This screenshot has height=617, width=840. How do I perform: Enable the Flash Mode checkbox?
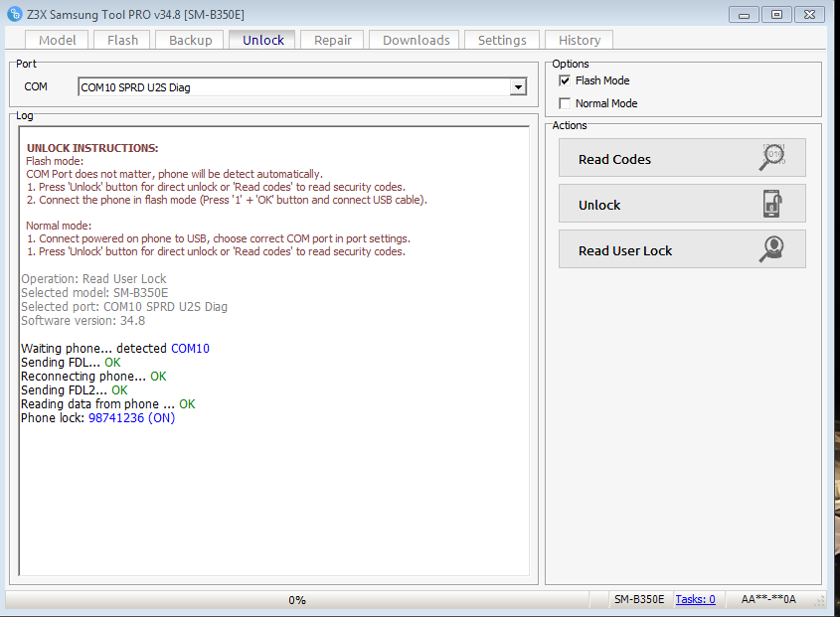pos(565,80)
